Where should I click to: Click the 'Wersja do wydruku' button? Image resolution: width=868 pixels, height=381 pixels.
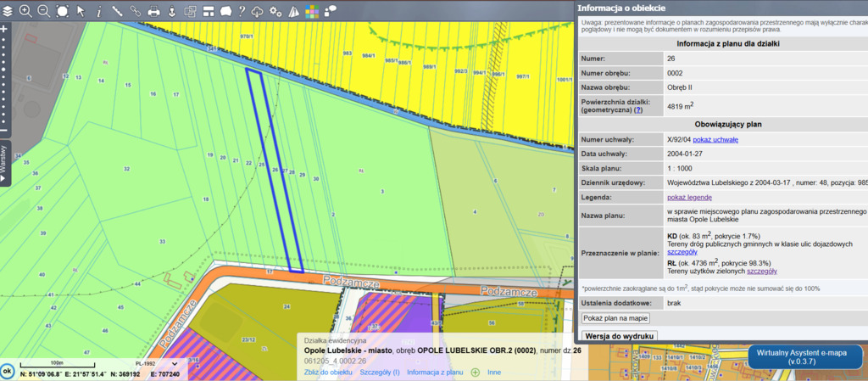tap(621, 337)
